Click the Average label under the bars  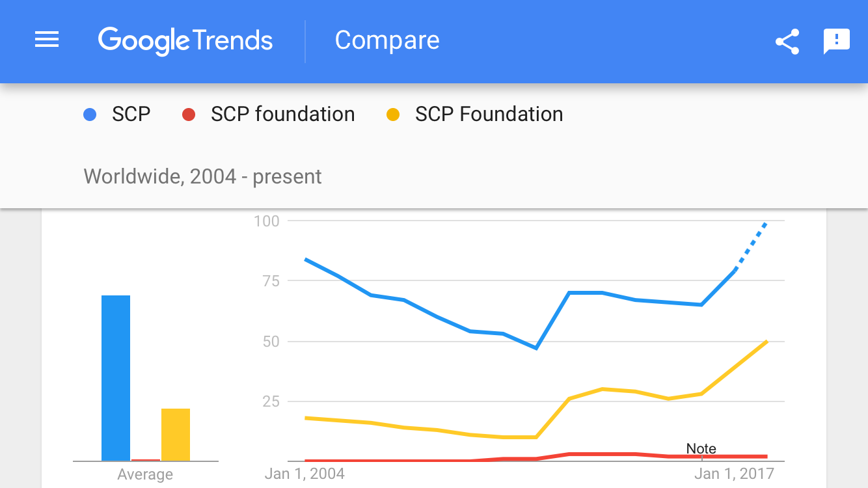click(145, 474)
